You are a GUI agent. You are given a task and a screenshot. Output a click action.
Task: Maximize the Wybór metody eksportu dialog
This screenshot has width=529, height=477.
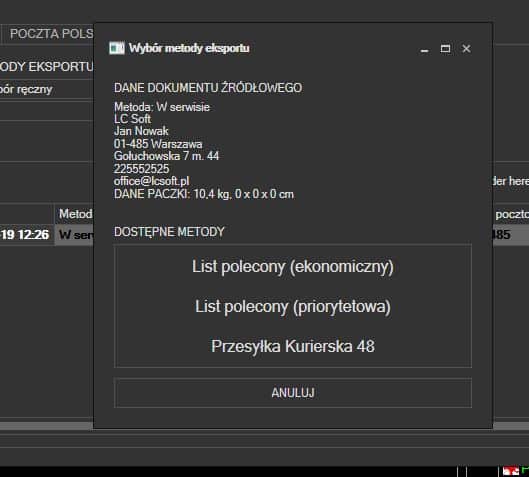445,49
